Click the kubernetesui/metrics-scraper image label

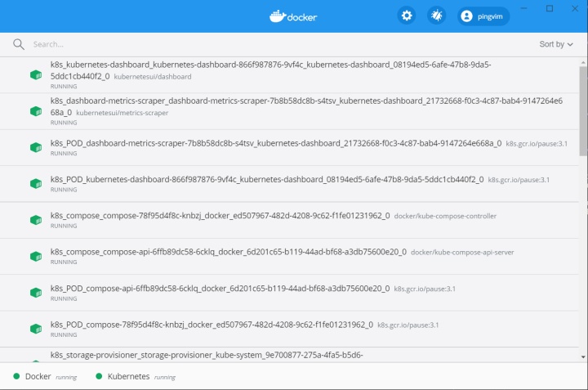click(x=122, y=113)
